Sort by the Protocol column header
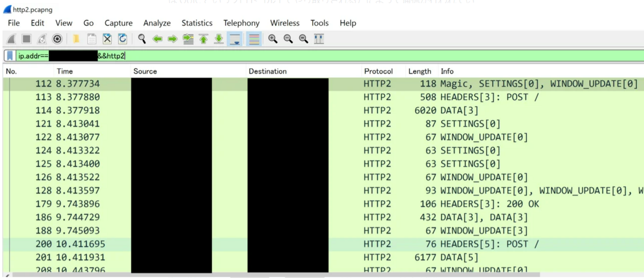The image size is (644, 278). 378,71
